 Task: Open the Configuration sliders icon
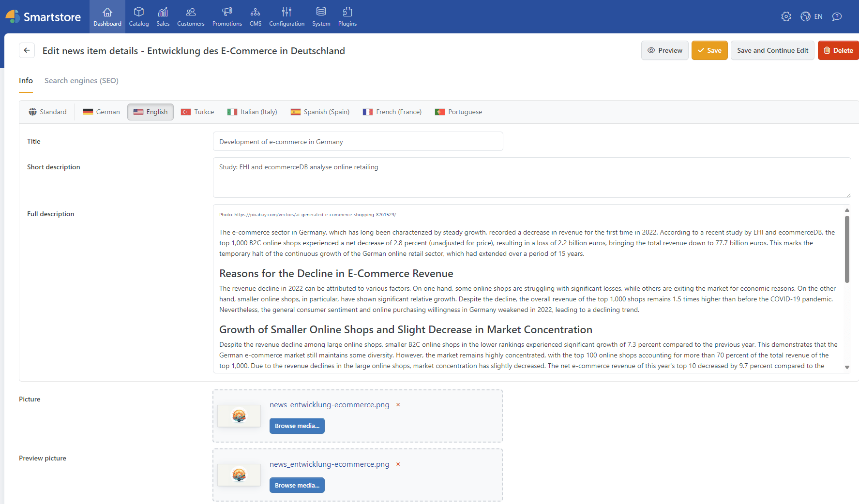[286, 12]
